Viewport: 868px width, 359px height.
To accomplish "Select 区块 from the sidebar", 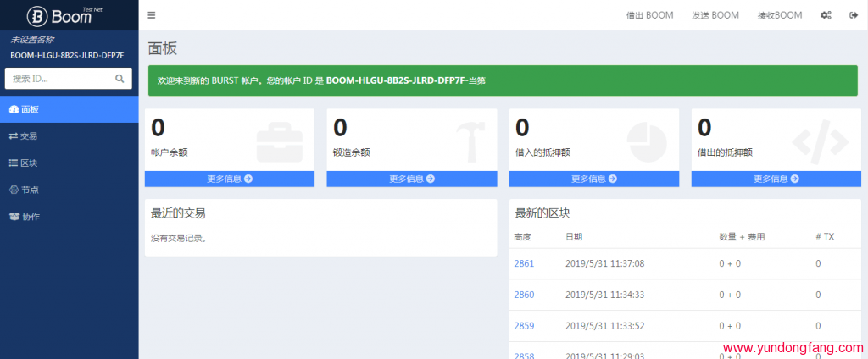I will point(29,163).
